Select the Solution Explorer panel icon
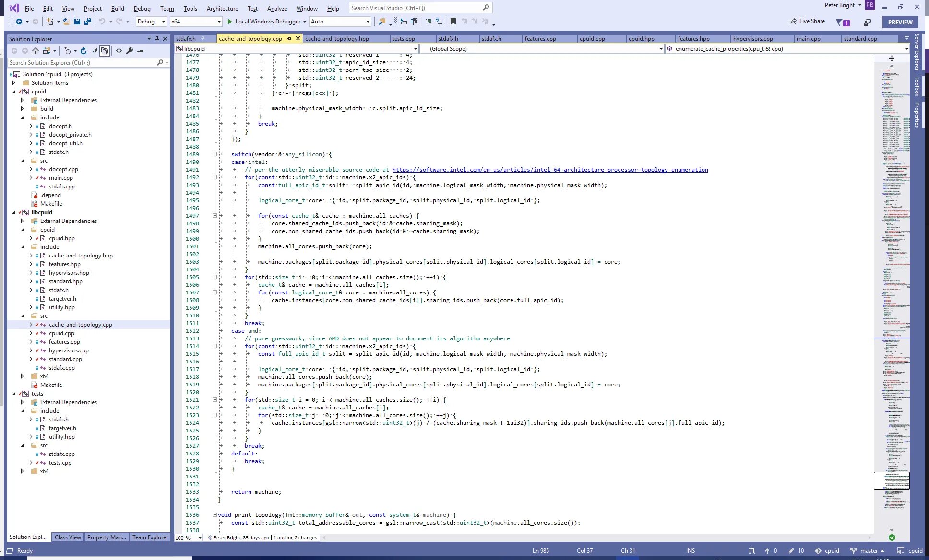Image resolution: width=929 pixels, height=560 pixels. [27, 537]
